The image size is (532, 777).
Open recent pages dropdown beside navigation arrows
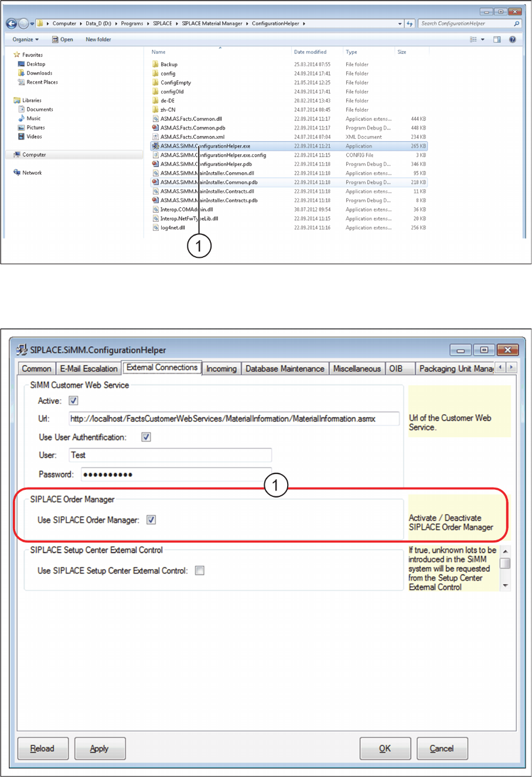point(32,24)
